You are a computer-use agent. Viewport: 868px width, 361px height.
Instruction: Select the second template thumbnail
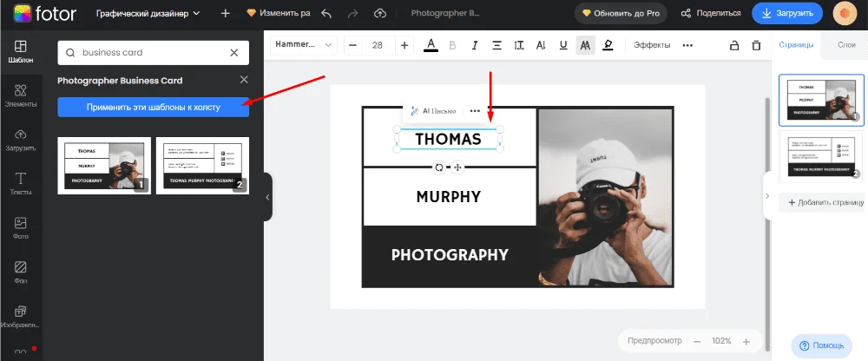click(202, 165)
